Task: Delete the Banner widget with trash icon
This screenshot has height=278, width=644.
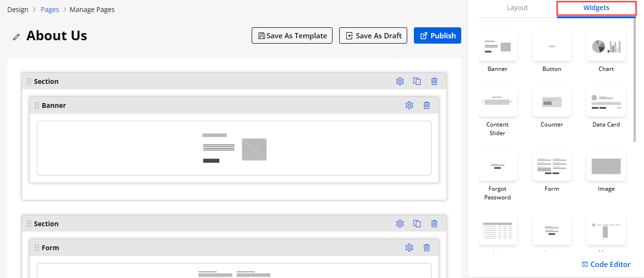Action: click(426, 105)
